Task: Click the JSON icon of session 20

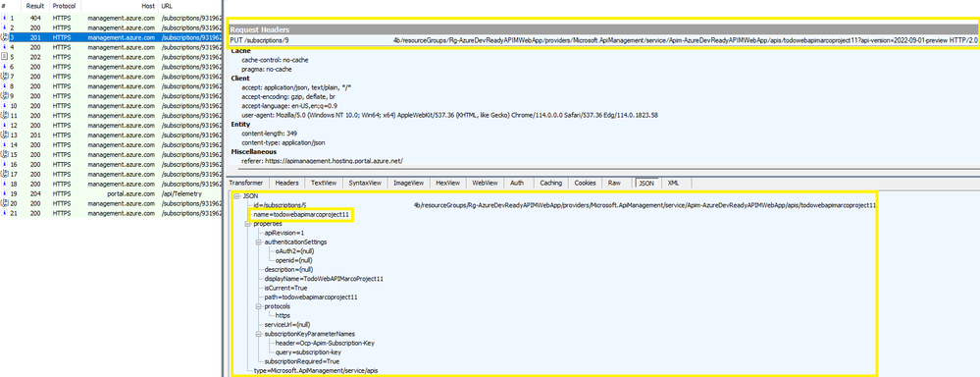Action: pos(4,204)
